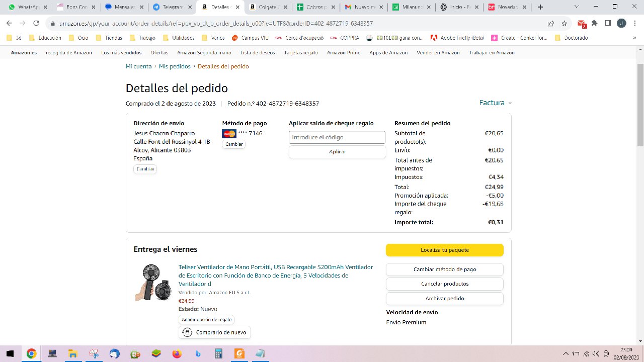
Task: Open Chrome's three-dot menu
Action: pos(635,23)
